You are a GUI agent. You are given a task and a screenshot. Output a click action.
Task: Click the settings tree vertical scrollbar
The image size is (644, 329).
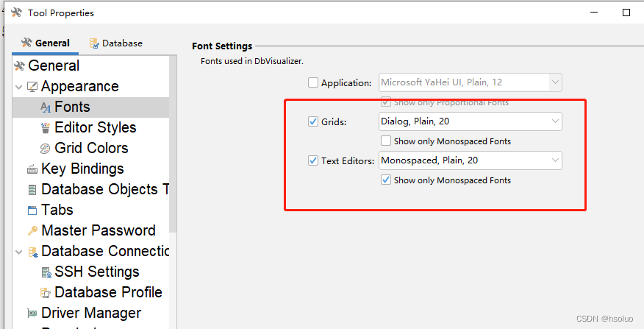[x=173, y=144]
